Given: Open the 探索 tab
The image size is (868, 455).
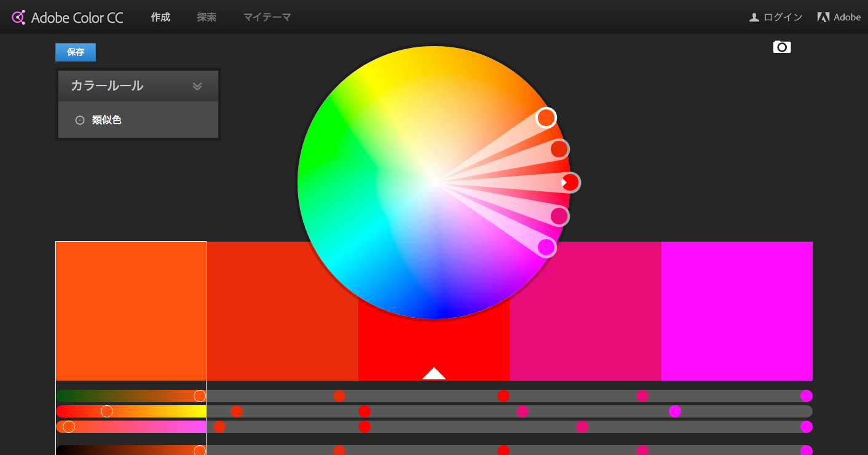Looking at the screenshot, I should 207,17.
